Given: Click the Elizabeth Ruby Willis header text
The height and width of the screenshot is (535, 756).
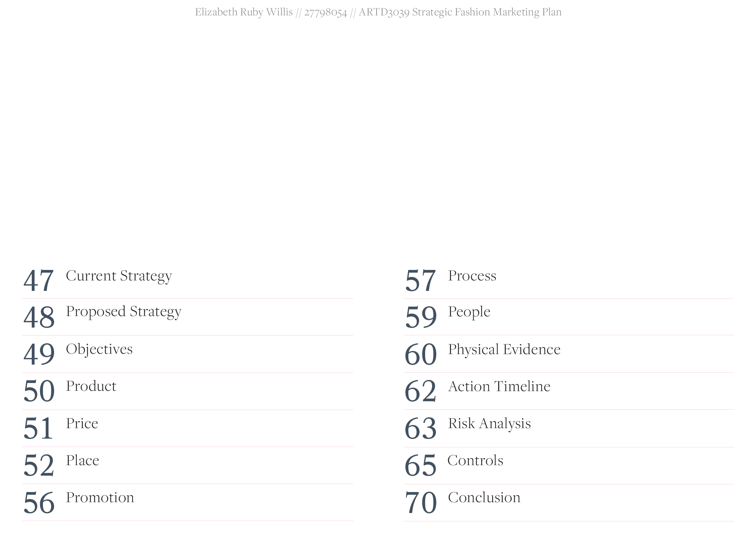Looking at the screenshot, I should 244,12.
